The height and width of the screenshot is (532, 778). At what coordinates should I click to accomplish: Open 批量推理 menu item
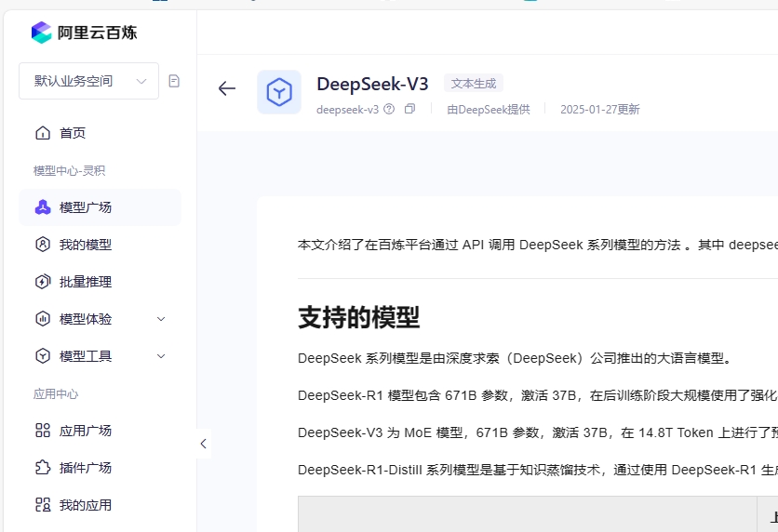tap(100, 282)
